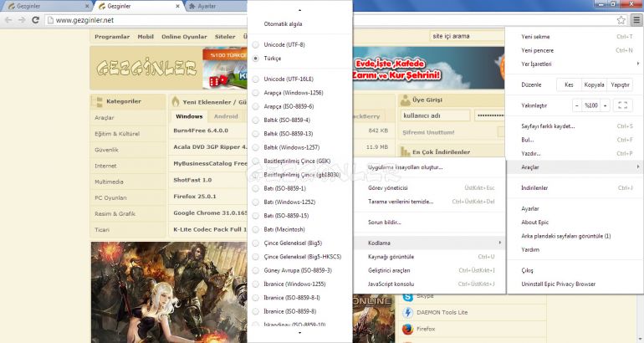
Task: Select Unicode (UTF-16LE) encoding
Action: (289, 79)
